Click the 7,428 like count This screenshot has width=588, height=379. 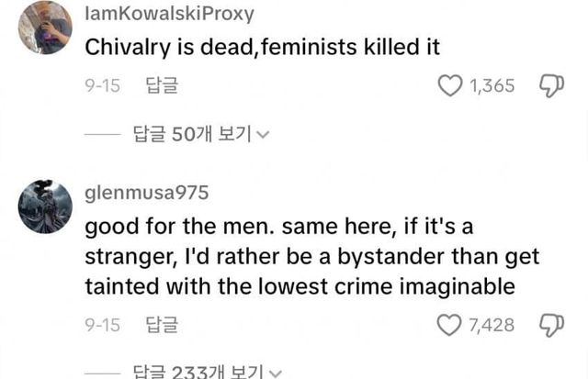(x=492, y=324)
